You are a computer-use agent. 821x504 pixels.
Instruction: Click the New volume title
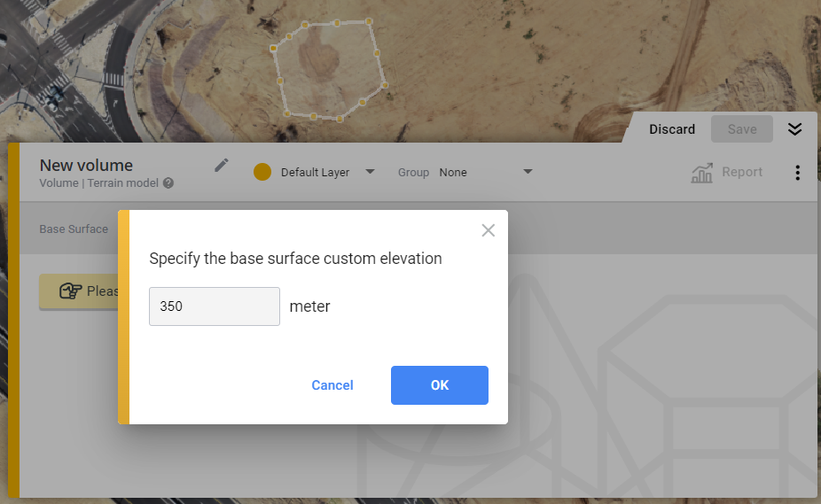(86, 166)
